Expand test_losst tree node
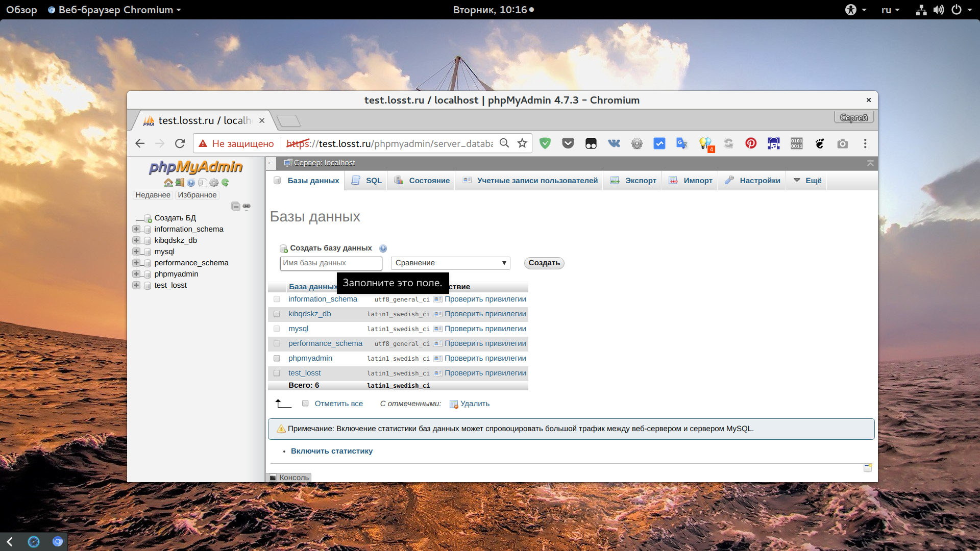 click(136, 285)
